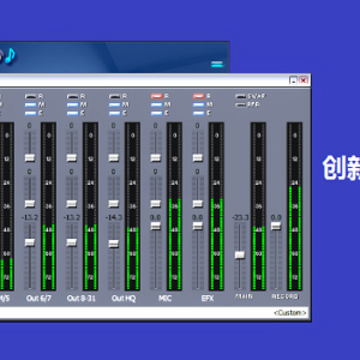Click the uppermost small slider handle on Out 8-31
Screen dimensions: 360x360
tap(72, 158)
